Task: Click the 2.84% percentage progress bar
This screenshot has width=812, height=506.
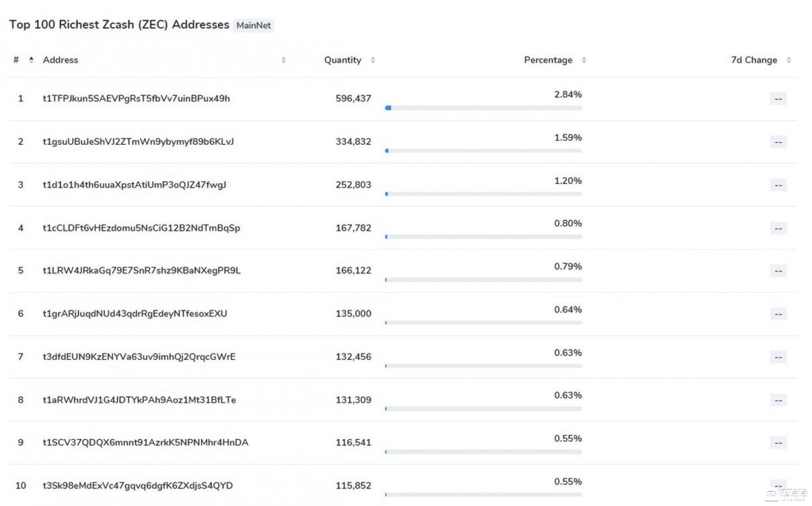Action: [x=484, y=108]
